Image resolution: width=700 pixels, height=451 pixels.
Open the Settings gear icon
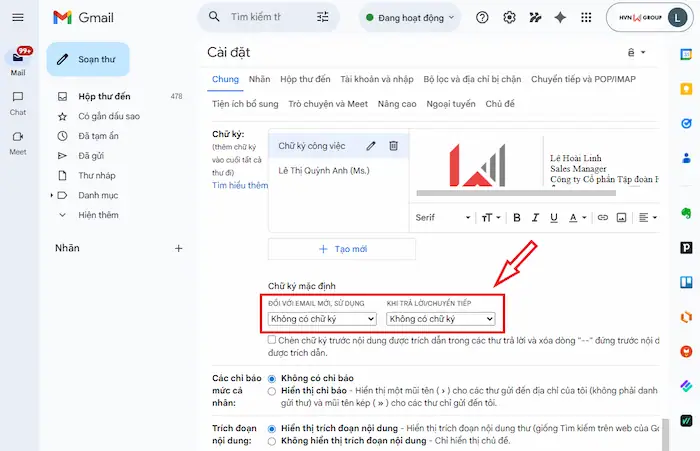point(510,17)
